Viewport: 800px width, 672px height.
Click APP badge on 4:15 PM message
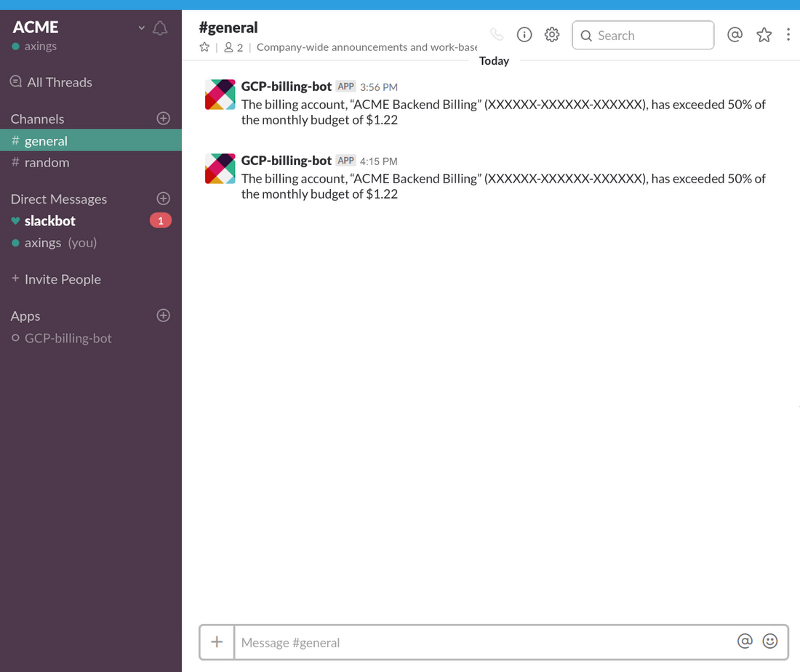click(345, 160)
